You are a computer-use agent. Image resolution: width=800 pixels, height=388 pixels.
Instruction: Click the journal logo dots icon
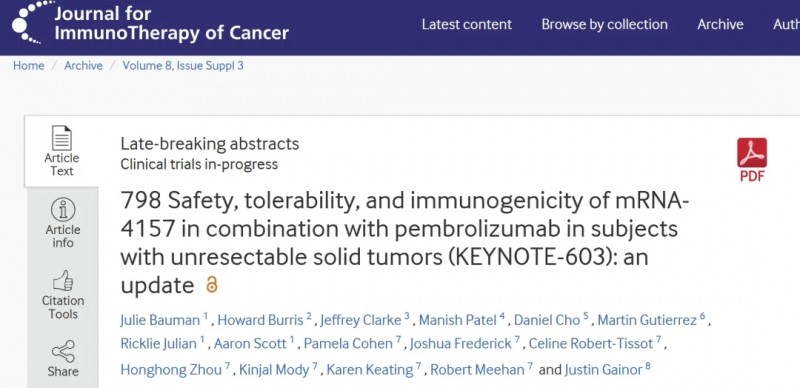pos(32,22)
